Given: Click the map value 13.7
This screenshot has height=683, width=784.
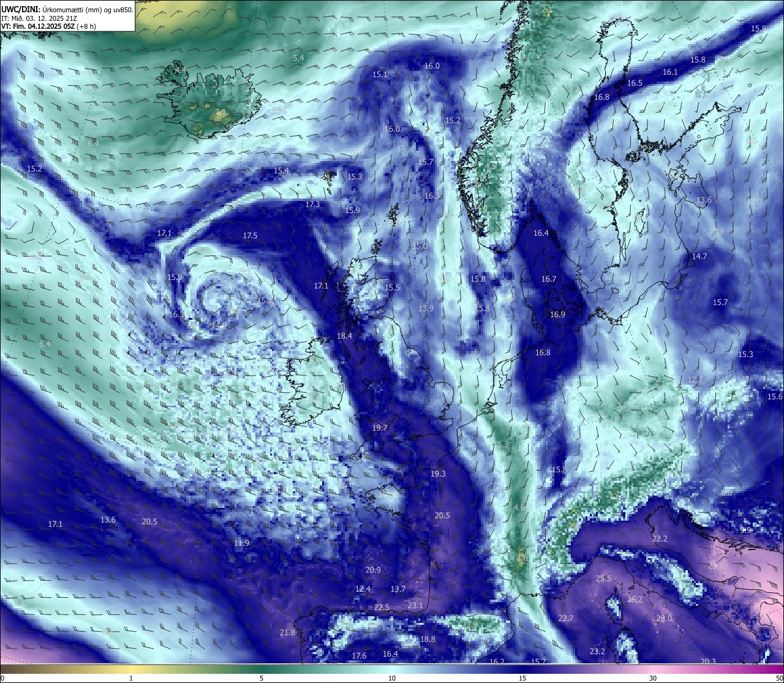Looking at the screenshot, I should point(398,589).
